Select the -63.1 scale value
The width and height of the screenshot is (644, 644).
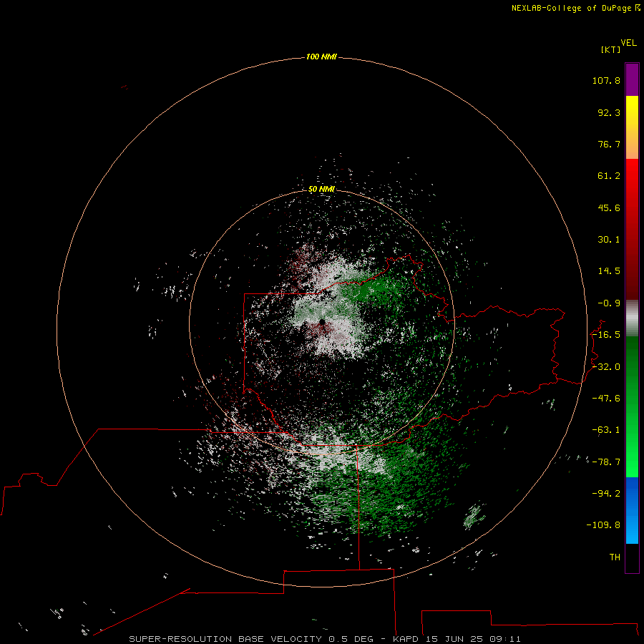pyautogui.click(x=606, y=430)
